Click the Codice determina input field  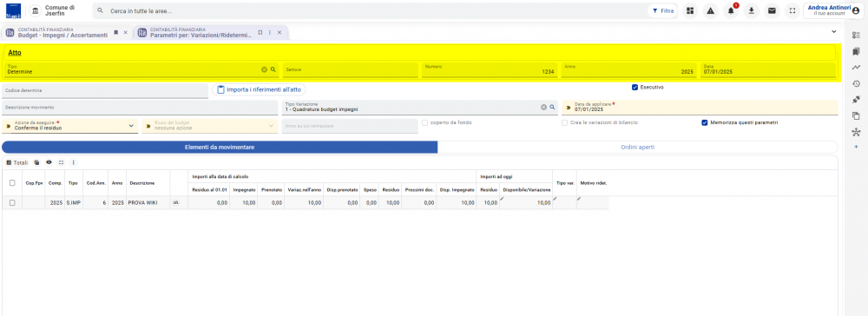[x=105, y=91]
